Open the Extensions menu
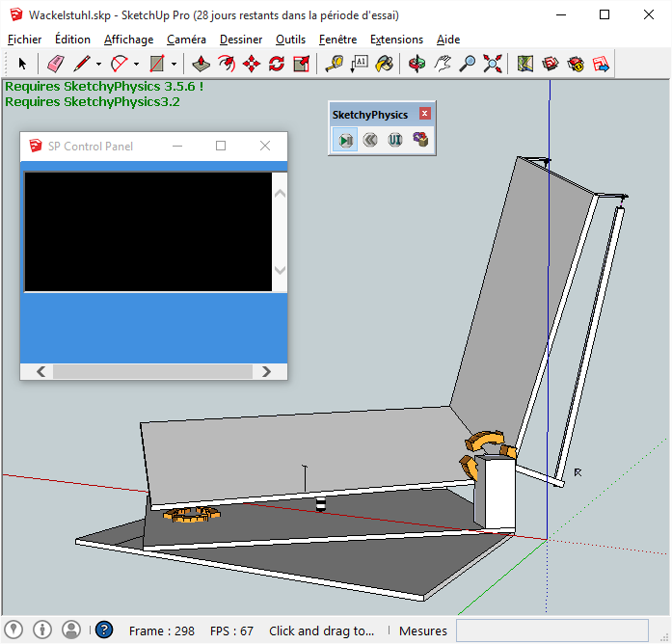This screenshot has width=672, height=644. pos(396,40)
